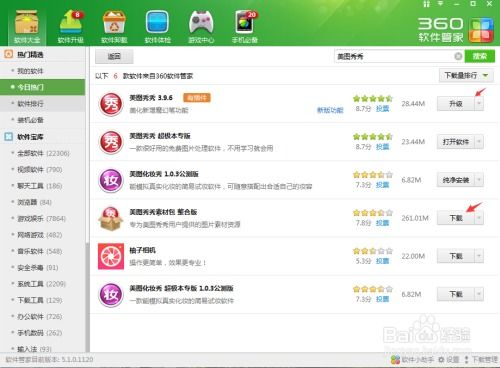This screenshot has height=368, width=500.
Task: Open the 软件卸载 recycle bin icon
Action: 114,22
